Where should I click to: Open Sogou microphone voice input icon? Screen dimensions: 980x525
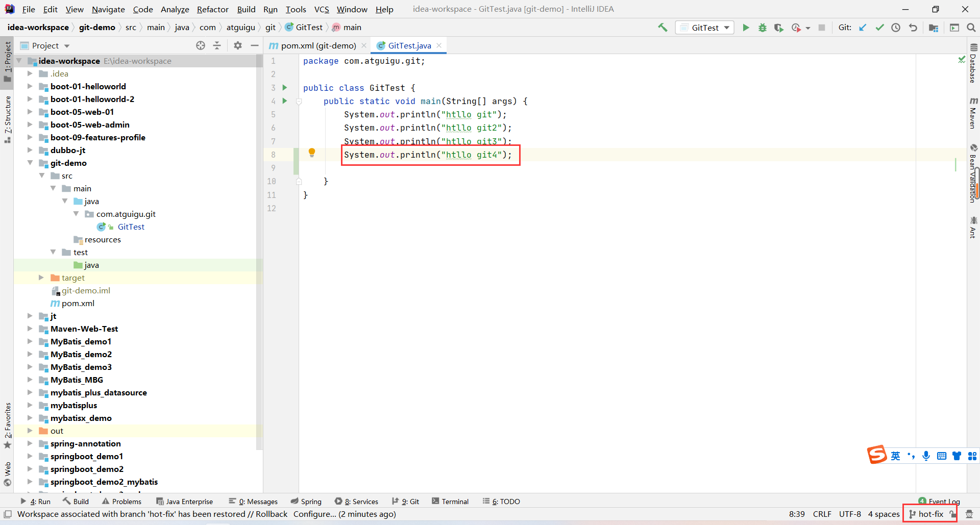point(926,456)
